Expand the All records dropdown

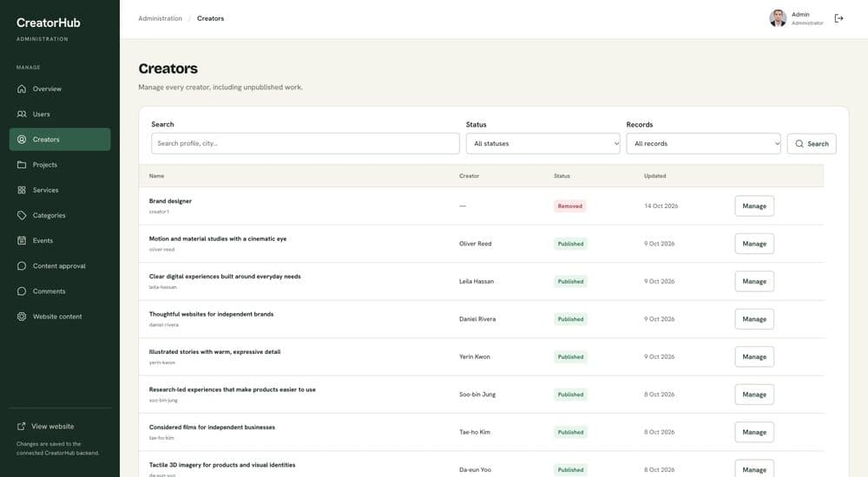coord(704,143)
